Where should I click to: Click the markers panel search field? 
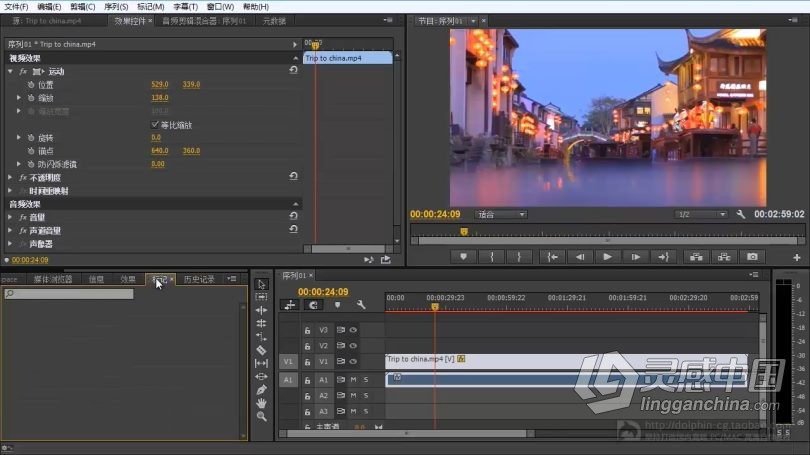point(69,294)
